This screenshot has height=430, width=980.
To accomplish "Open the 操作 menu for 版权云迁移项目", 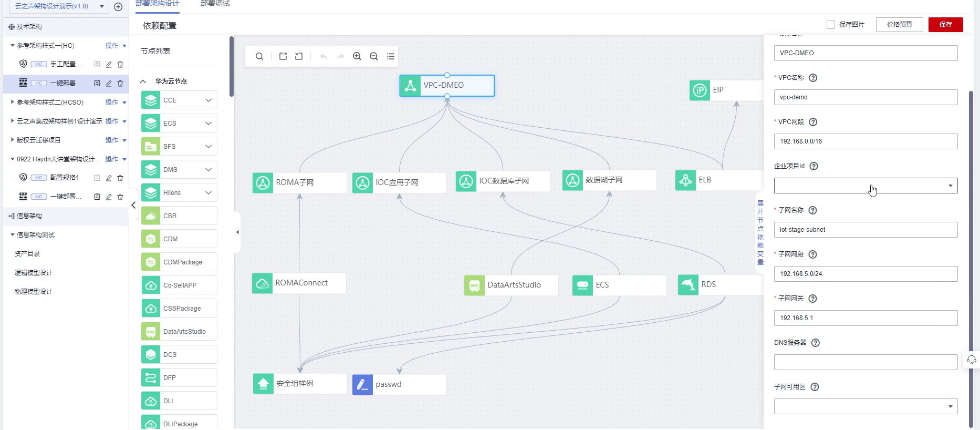I will click(116, 140).
